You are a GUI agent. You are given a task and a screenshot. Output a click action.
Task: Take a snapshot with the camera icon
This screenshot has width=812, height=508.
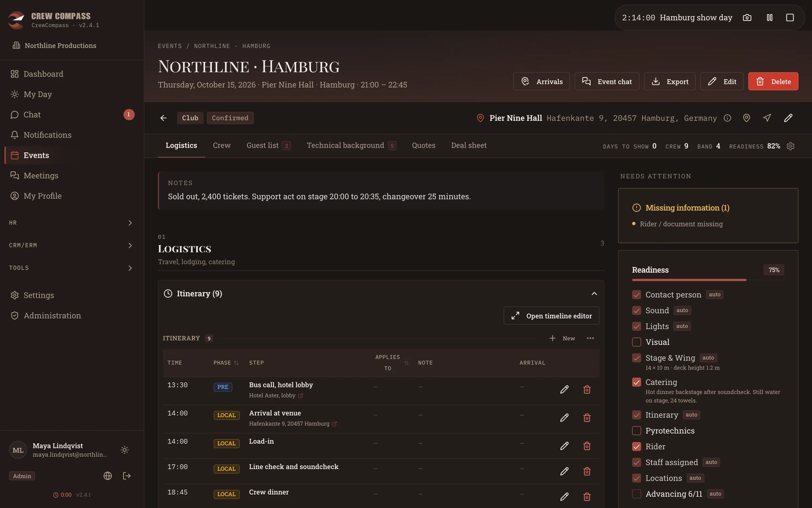747,18
